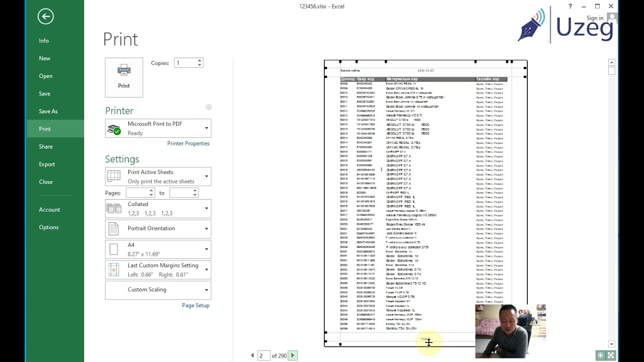Image resolution: width=644 pixels, height=362 pixels.
Task: Open the Info menu item
Action: click(x=44, y=41)
